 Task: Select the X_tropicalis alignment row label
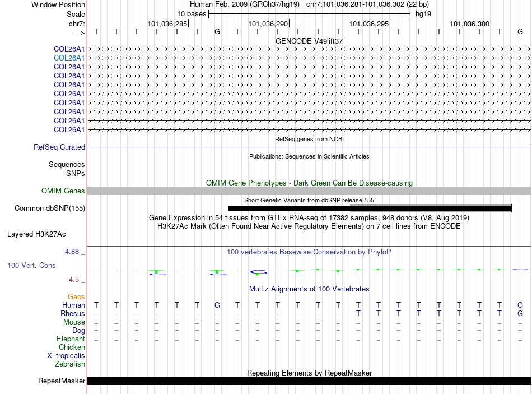click(x=66, y=356)
